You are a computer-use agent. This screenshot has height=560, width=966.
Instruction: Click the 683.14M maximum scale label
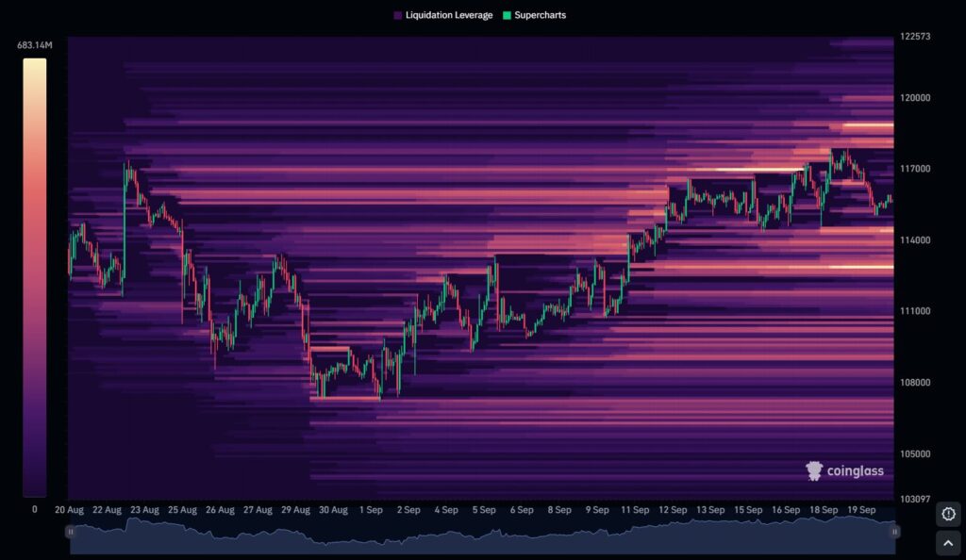point(35,45)
